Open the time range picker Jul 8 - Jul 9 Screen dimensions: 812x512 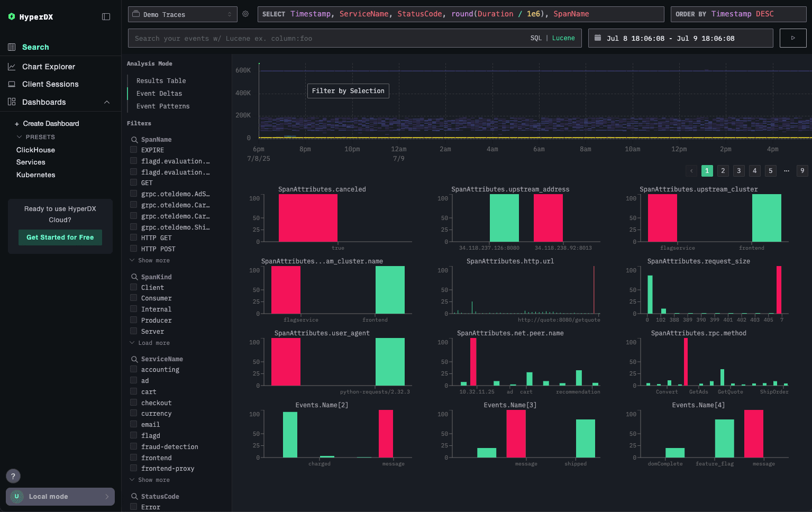680,38
